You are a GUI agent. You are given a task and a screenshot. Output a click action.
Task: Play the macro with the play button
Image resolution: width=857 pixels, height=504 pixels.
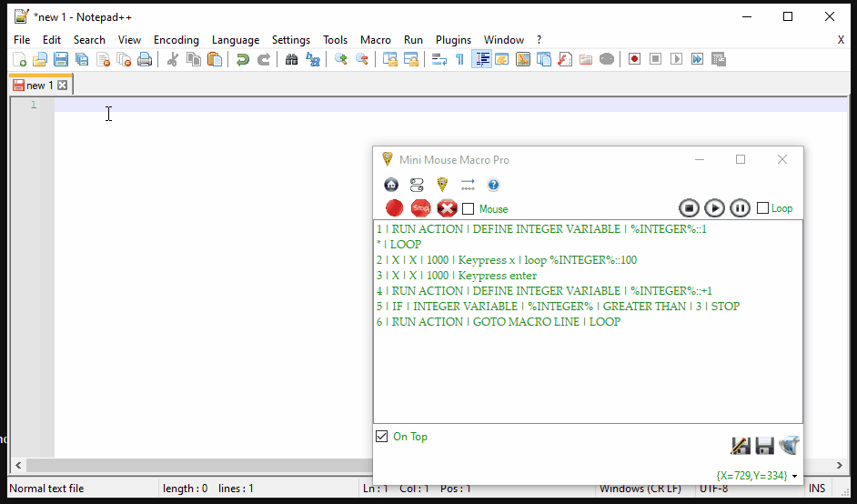click(715, 208)
